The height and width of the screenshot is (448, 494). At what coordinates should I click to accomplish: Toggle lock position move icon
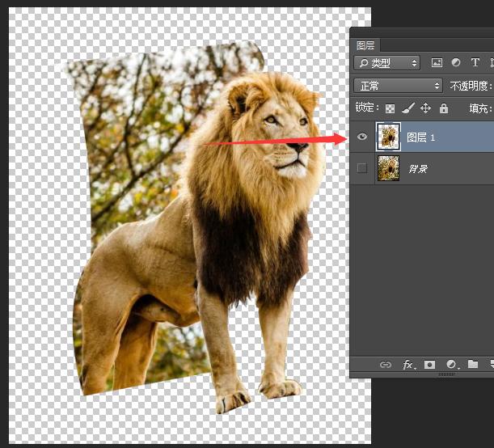tap(425, 108)
